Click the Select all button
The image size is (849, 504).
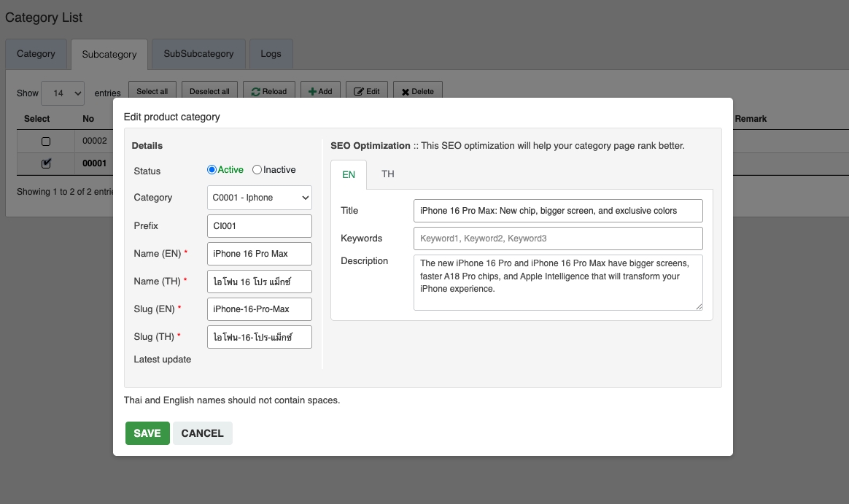(x=152, y=91)
